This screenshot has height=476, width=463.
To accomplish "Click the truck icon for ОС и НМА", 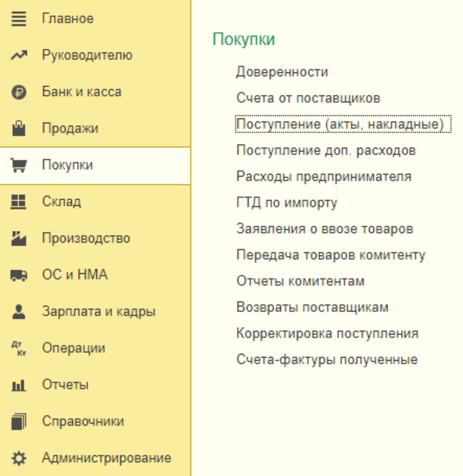I will pyautogui.click(x=19, y=275).
